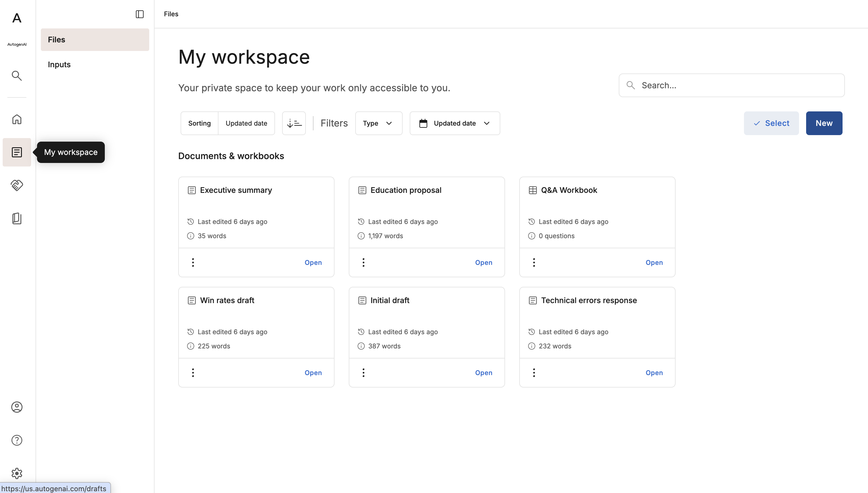Open the library books icon in sidebar

(17, 218)
